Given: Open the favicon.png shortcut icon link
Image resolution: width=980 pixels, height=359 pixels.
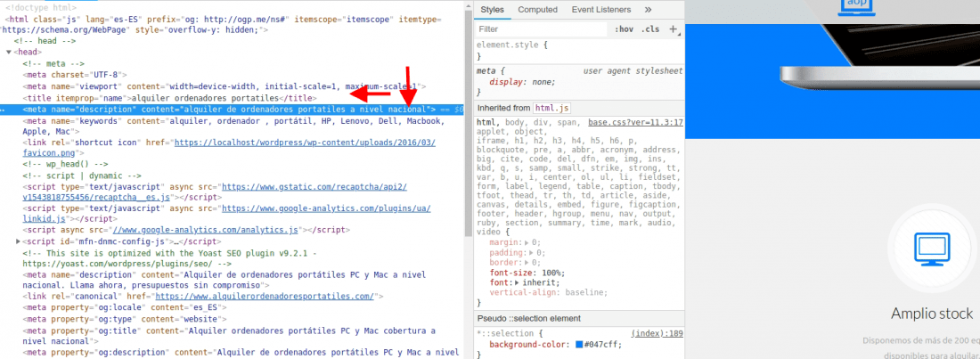Looking at the screenshot, I should (230, 147).
